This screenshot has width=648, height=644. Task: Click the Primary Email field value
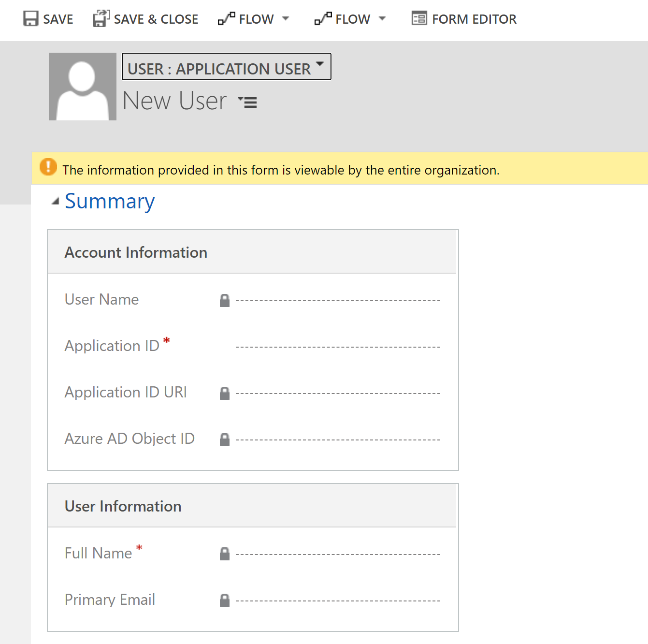338,600
